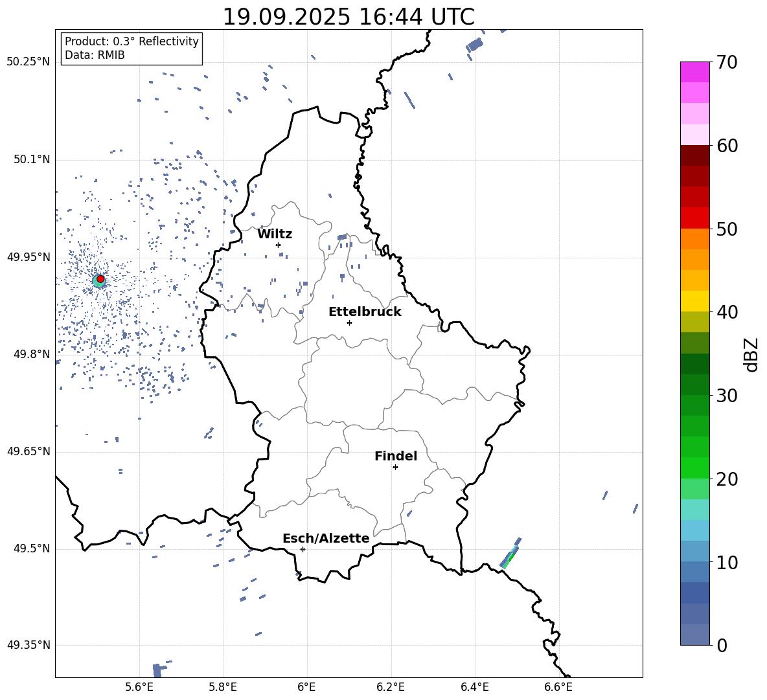This screenshot has width=767, height=700.
Task: Click the 20 colorbar tick label
Action: pyautogui.click(x=726, y=479)
